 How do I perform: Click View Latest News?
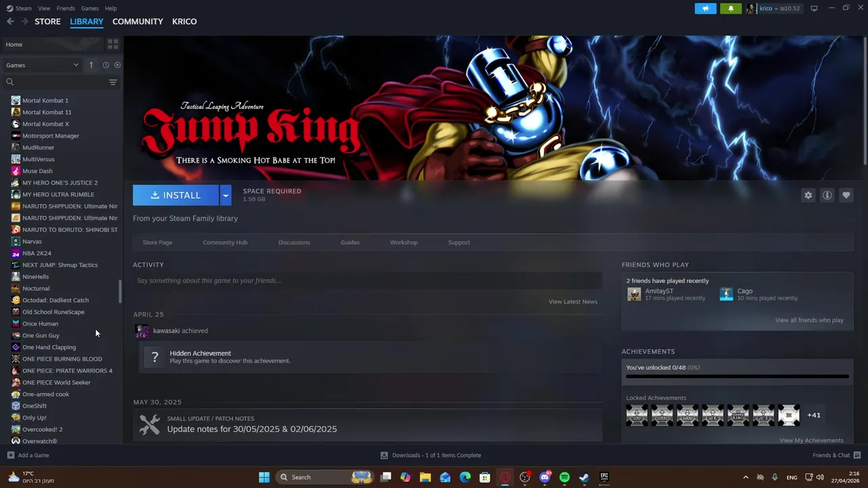pyautogui.click(x=573, y=302)
